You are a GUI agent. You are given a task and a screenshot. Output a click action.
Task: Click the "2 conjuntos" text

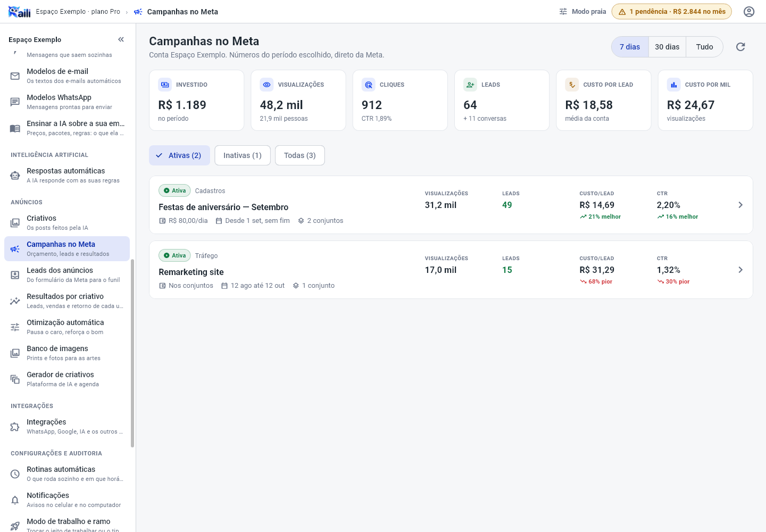point(325,221)
